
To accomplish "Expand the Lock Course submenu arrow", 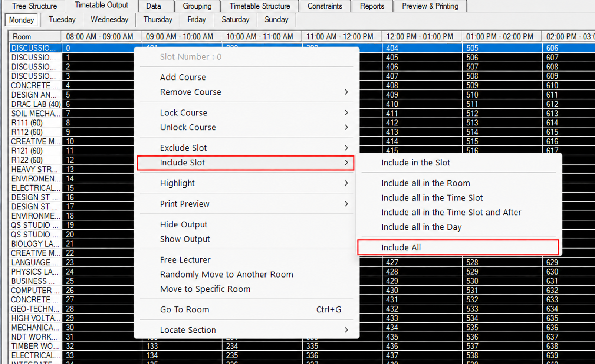I will [346, 112].
